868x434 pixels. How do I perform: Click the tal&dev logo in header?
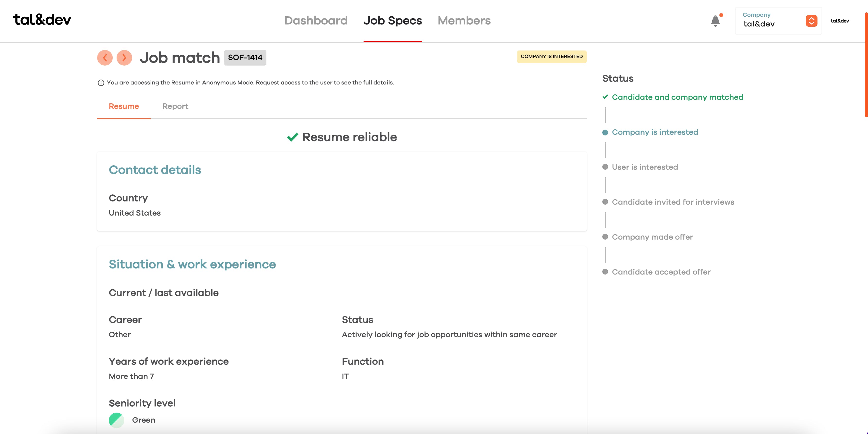click(42, 20)
